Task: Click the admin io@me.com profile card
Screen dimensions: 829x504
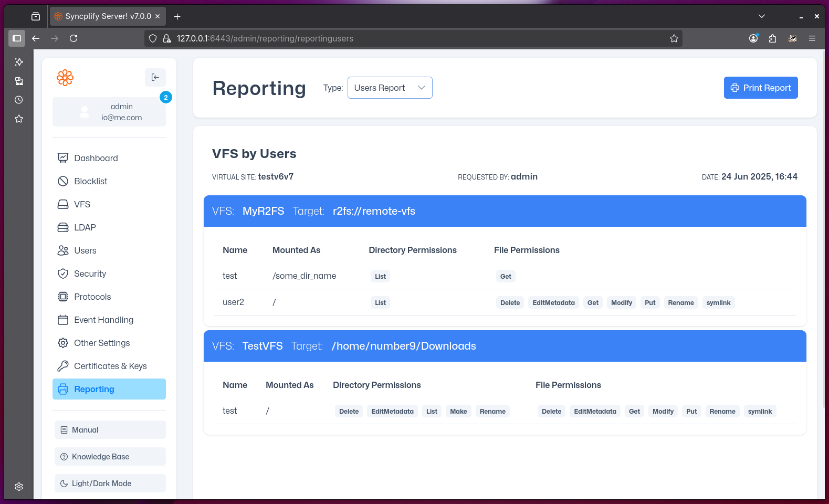Action: click(109, 112)
